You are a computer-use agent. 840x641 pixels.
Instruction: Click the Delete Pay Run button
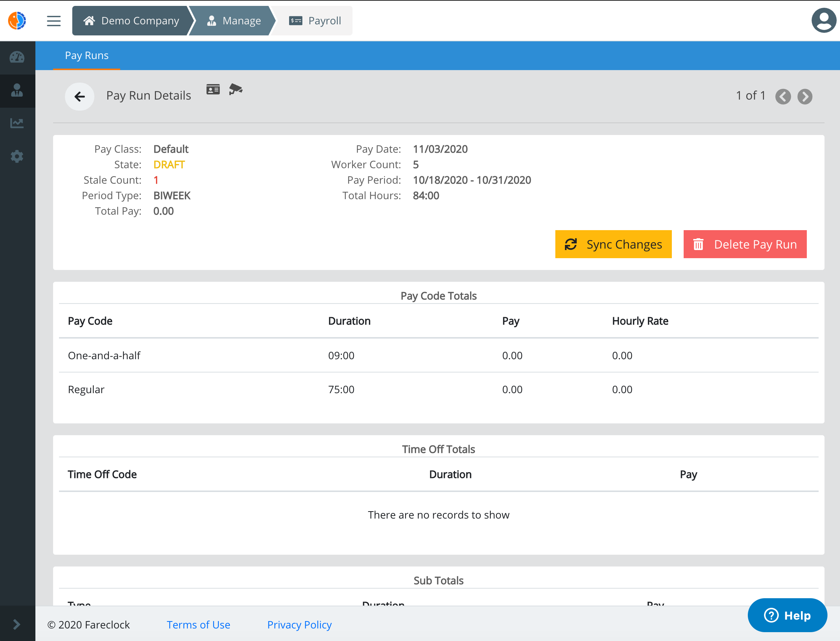[744, 244]
